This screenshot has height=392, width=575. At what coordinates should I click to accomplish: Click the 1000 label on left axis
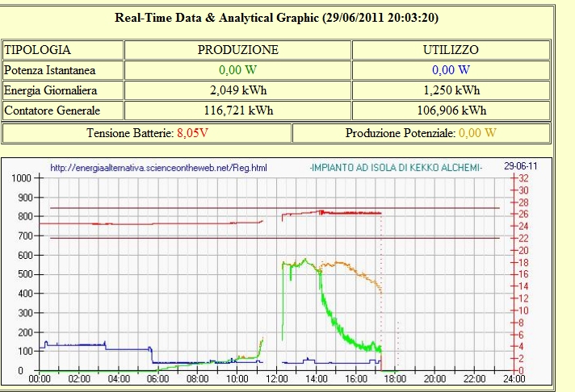coord(21,178)
